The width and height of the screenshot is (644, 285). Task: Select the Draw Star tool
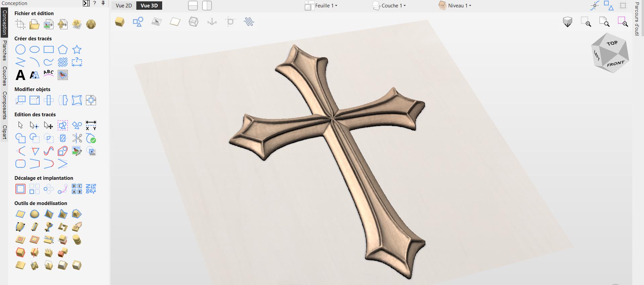(77, 50)
